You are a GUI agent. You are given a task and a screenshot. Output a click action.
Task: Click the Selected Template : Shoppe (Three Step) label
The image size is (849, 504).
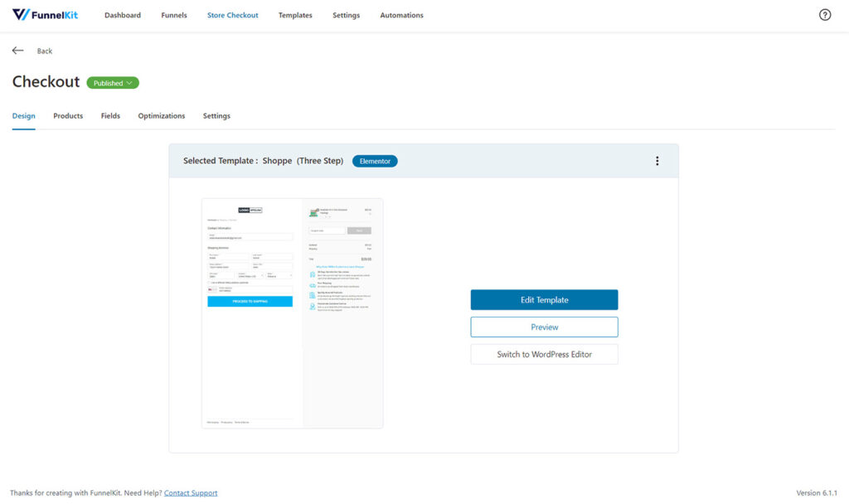pos(263,161)
